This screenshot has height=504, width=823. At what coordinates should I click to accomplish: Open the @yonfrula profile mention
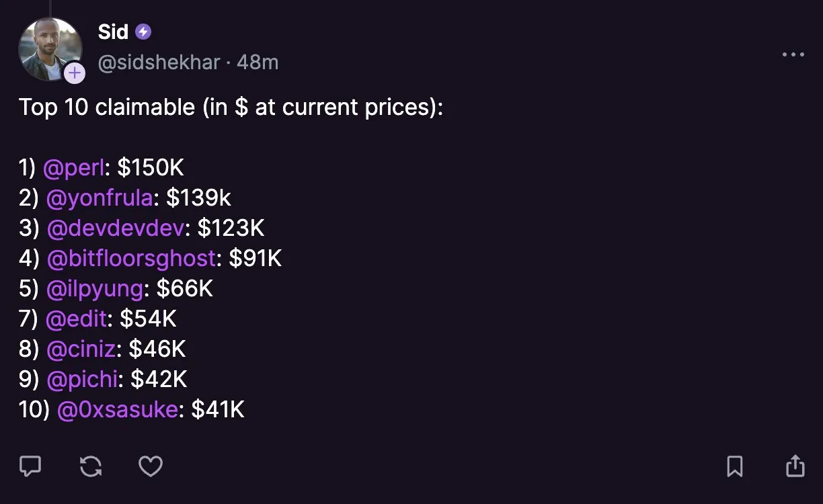click(x=100, y=198)
